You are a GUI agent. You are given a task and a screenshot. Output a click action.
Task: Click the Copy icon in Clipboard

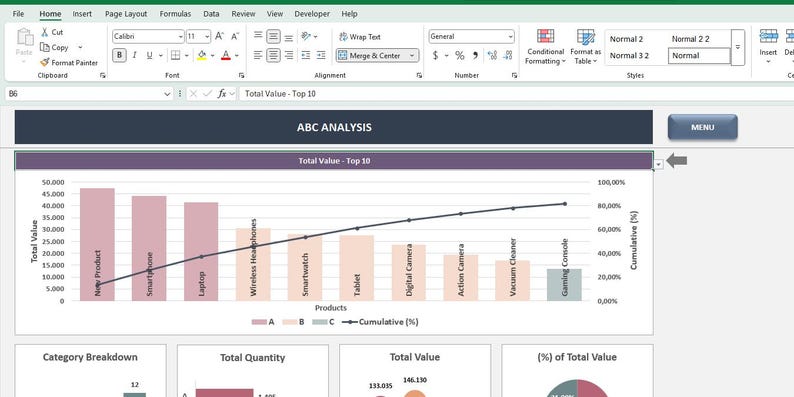click(45, 47)
